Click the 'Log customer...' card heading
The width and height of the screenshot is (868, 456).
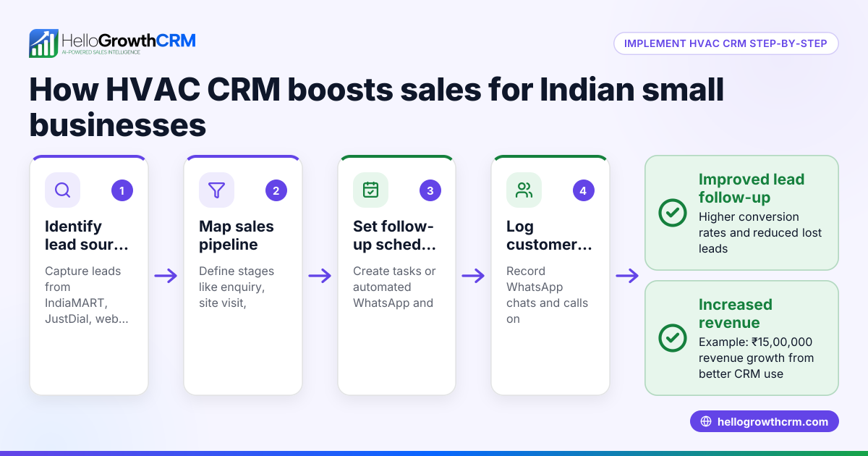click(549, 235)
